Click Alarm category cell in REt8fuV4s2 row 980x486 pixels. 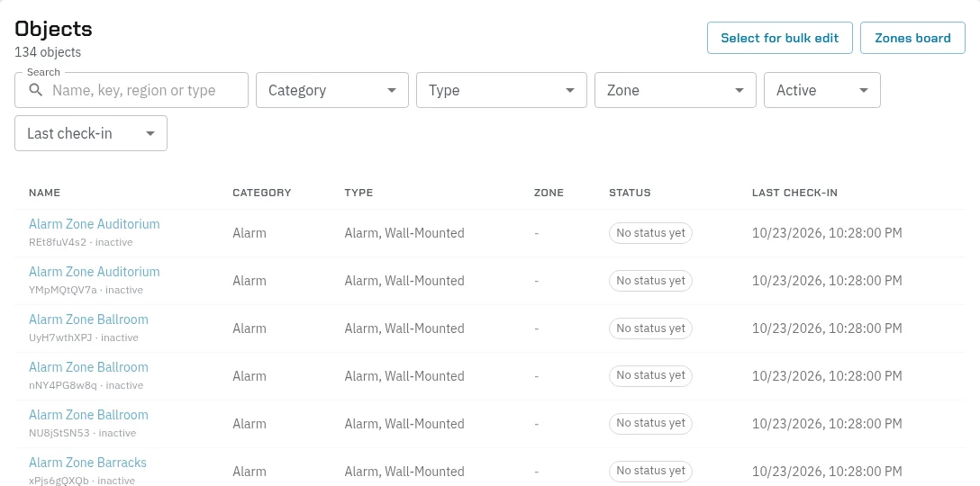[x=250, y=233]
